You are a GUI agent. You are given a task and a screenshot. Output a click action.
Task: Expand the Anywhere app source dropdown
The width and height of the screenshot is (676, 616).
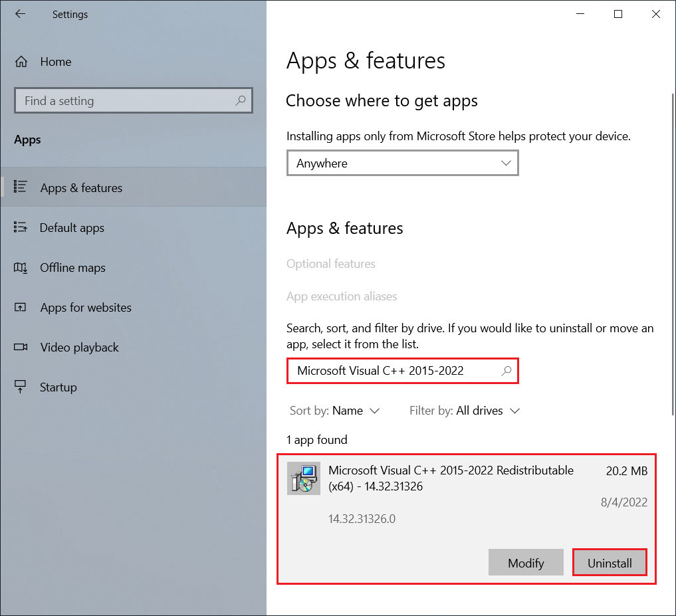pyautogui.click(x=403, y=163)
